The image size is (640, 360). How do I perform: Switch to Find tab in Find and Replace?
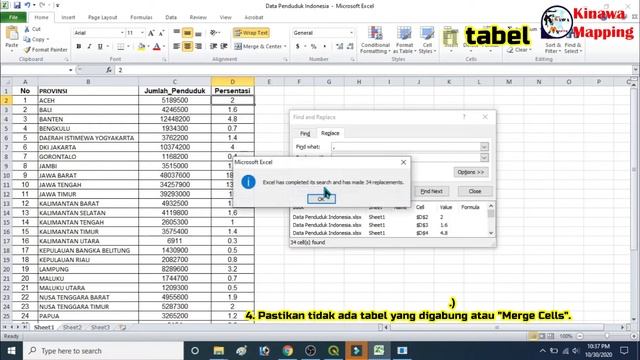coord(305,133)
